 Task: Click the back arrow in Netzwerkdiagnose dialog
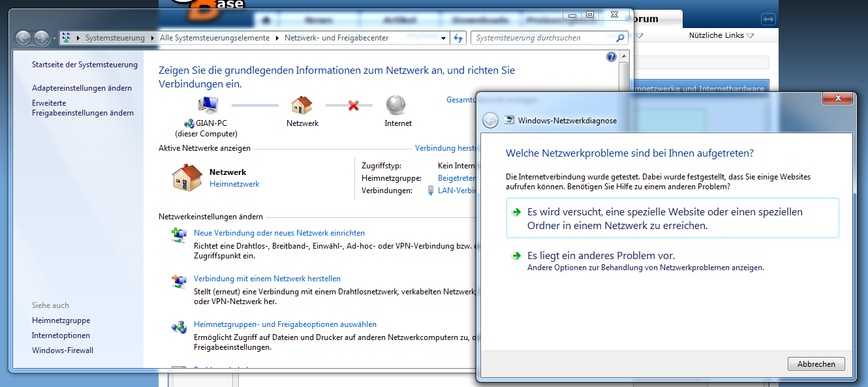point(490,120)
